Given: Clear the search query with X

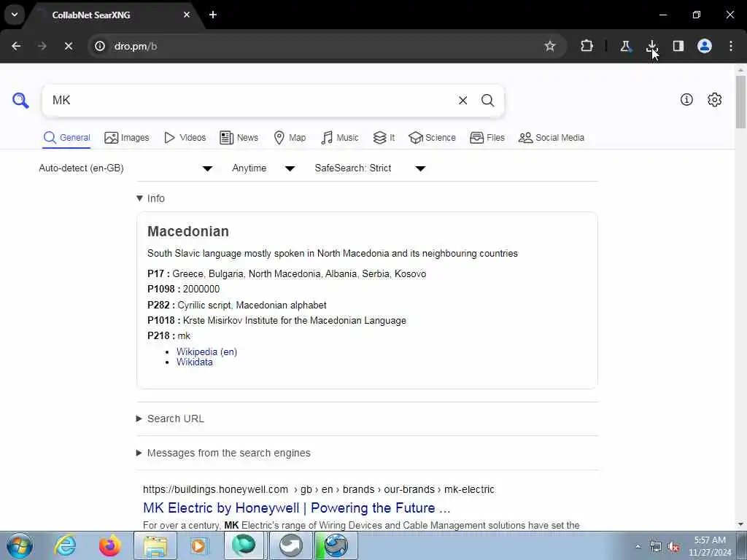Looking at the screenshot, I should click(462, 101).
